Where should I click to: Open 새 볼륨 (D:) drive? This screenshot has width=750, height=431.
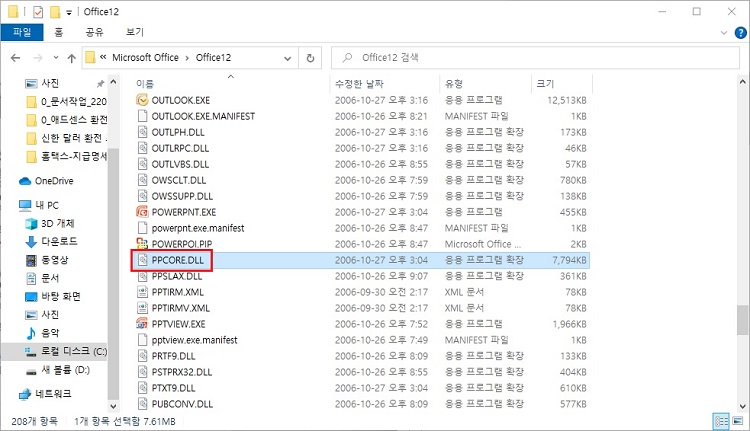click(57, 369)
